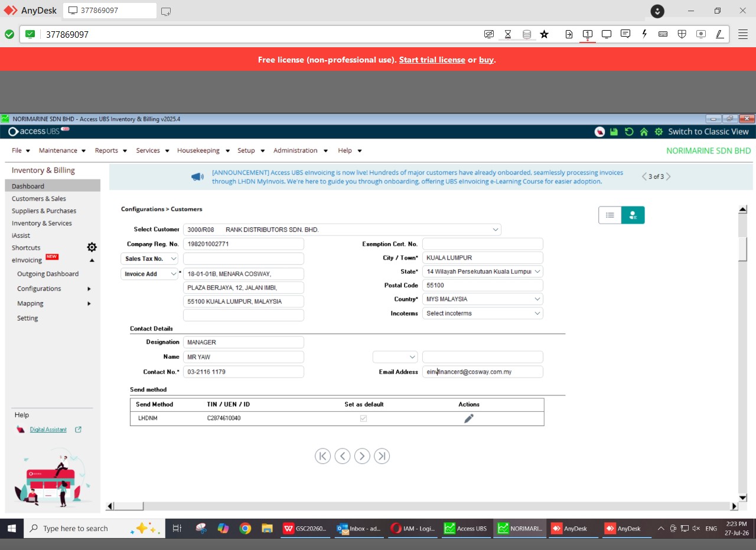Go to the first customer record
This screenshot has height=550, width=756.
coord(322,456)
